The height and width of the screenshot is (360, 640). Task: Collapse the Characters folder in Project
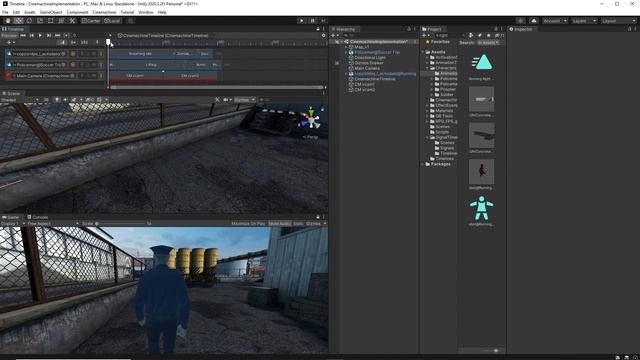[427, 68]
